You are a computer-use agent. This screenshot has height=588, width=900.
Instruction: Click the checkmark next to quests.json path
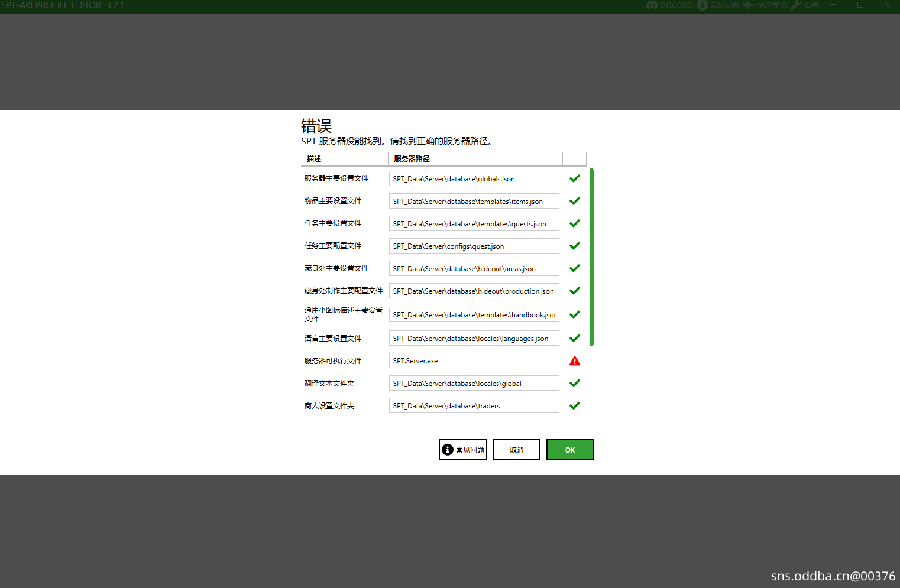575,223
